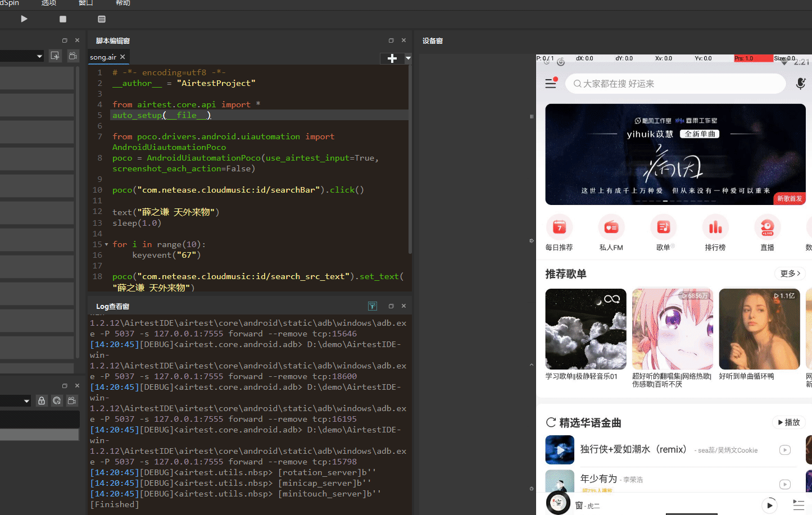Toggle the log filter icon in Log panel
Screen dimensions: 812x515
(373, 306)
